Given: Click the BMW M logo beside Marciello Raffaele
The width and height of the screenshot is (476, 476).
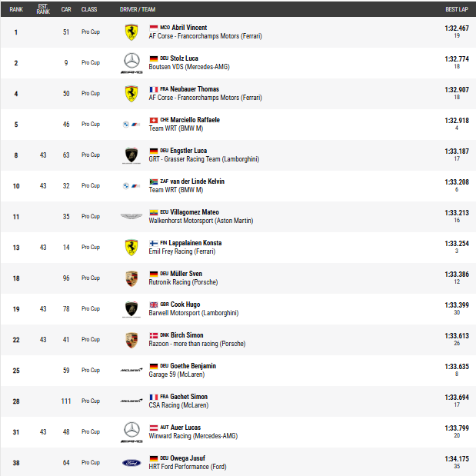Looking at the screenshot, I should click(131, 124).
